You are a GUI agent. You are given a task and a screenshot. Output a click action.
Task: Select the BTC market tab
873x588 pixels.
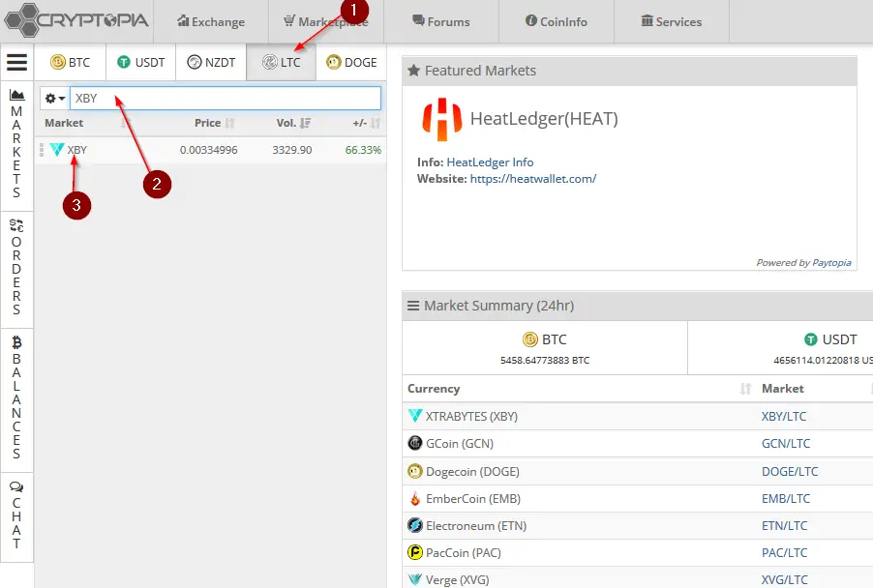click(70, 62)
